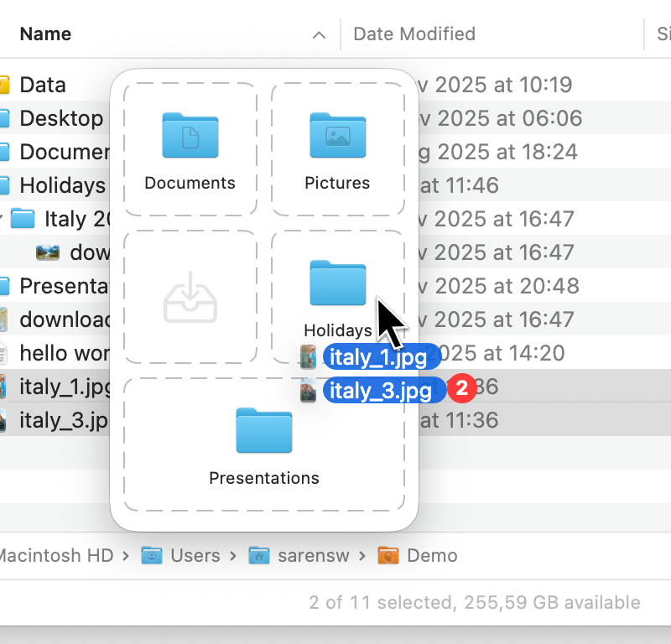
Task: Sort files by the Name column header
Action: click(x=45, y=34)
